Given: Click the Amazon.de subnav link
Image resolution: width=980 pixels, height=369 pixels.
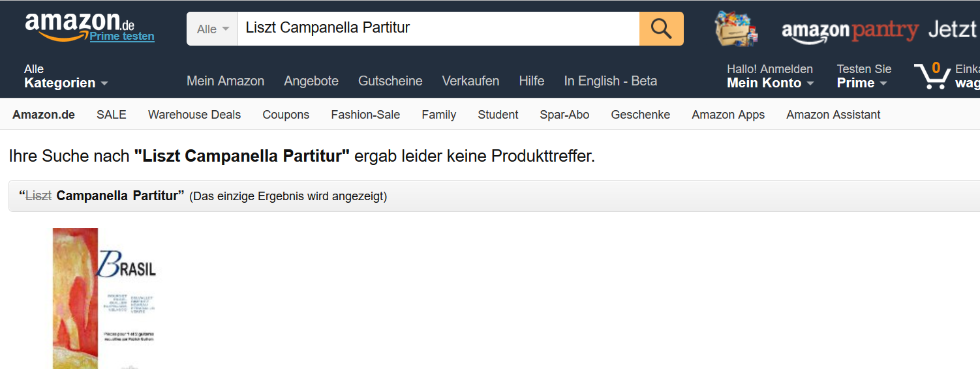Looking at the screenshot, I should pyautogui.click(x=44, y=115).
